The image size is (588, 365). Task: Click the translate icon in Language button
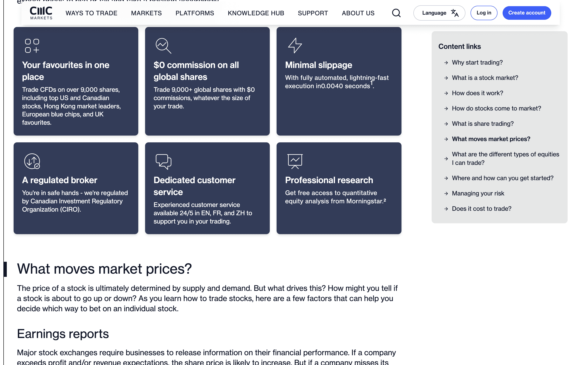455,13
